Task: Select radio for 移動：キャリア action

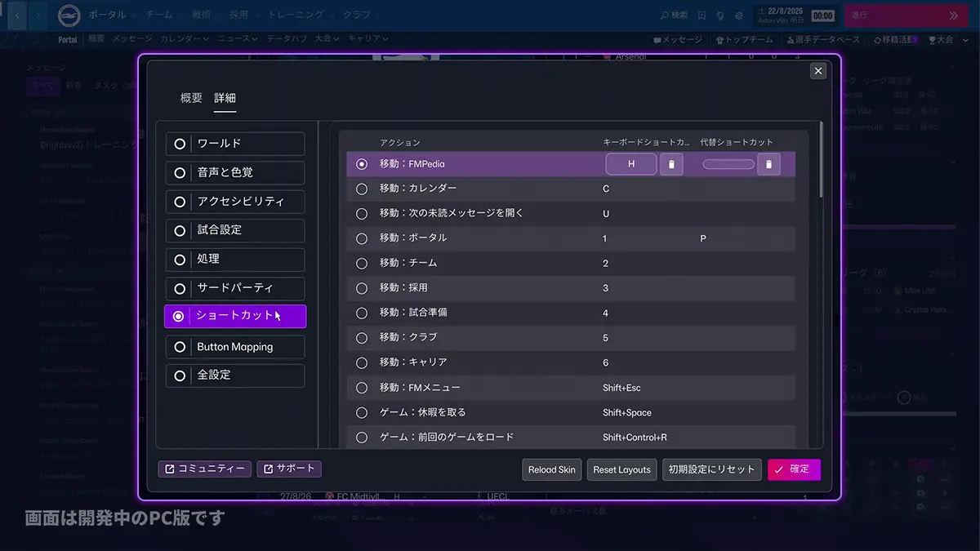Action: [x=362, y=362]
